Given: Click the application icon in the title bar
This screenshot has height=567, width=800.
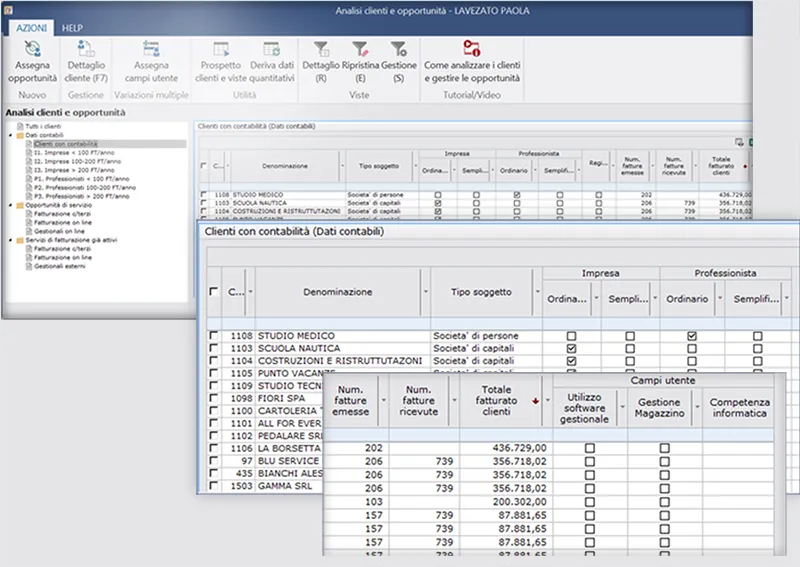Looking at the screenshot, I should 8,10.
